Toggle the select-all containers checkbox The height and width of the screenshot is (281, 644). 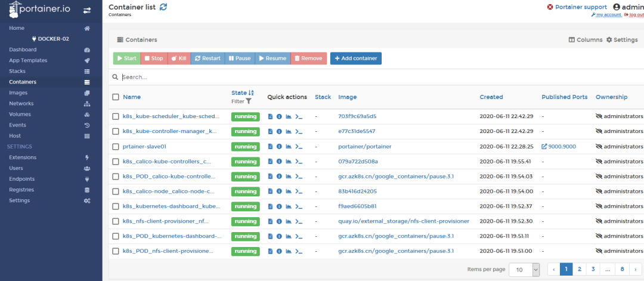click(116, 97)
